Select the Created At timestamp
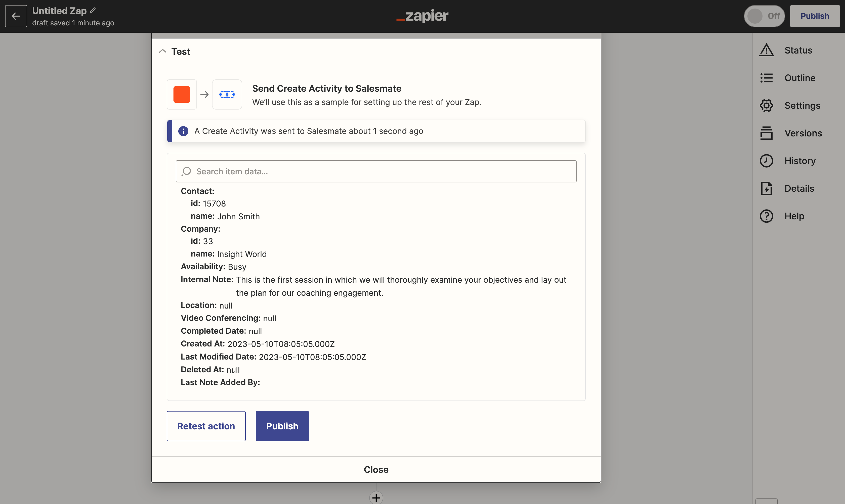The height and width of the screenshot is (504, 845). (x=281, y=344)
